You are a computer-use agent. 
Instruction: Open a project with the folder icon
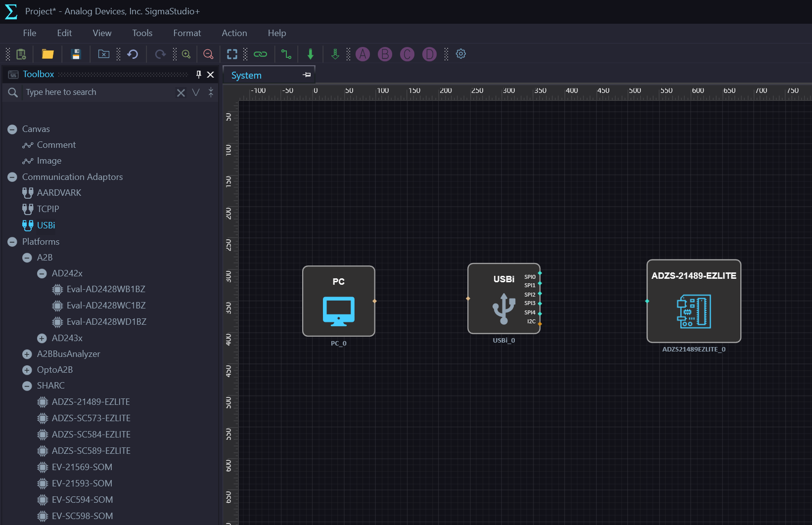coord(48,54)
